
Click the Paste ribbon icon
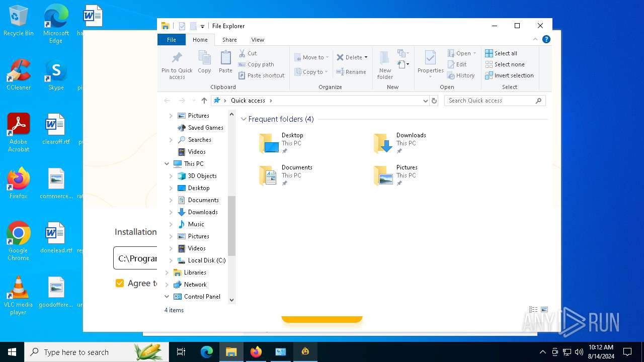[225, 62]
